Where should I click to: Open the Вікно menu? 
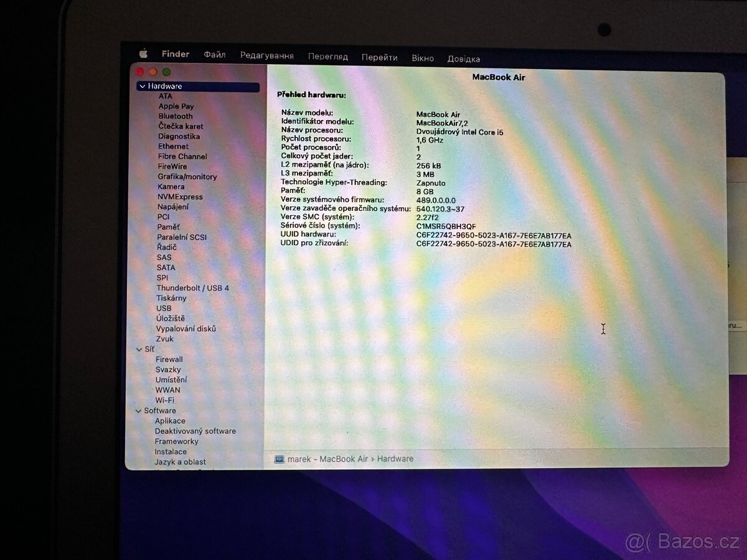(x=423, y=57)
